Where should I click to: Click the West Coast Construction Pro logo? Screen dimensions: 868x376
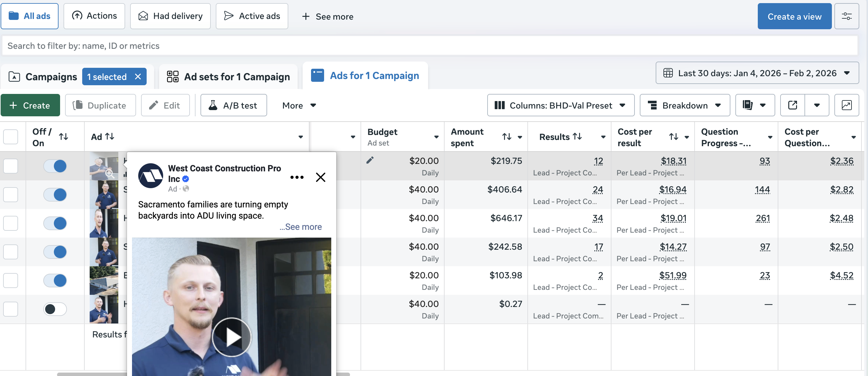(151, 176)
